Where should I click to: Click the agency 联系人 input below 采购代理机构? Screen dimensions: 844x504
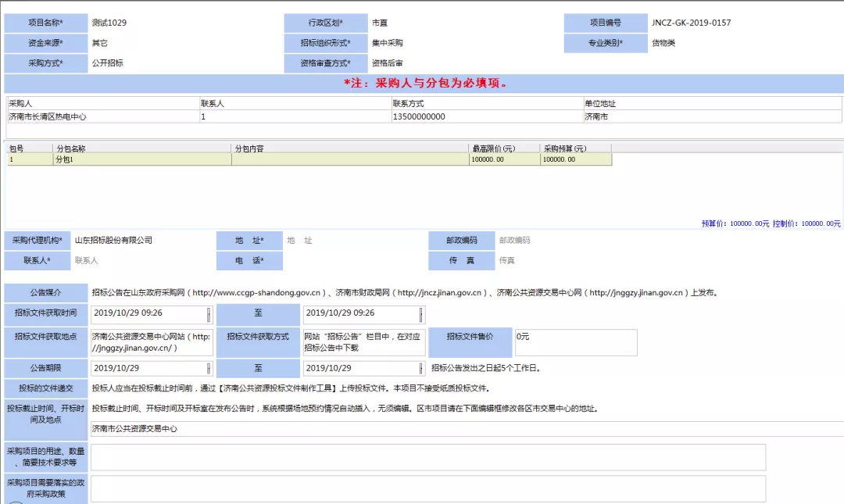pos(141,261)
